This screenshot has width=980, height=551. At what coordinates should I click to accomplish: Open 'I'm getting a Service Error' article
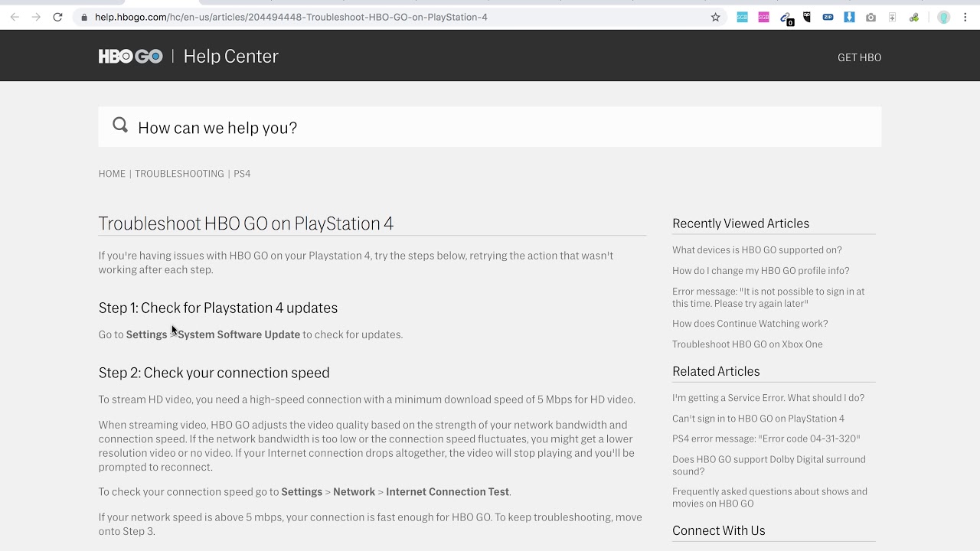(768, 398)
